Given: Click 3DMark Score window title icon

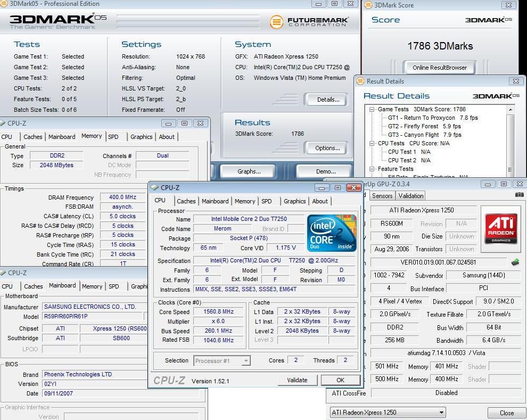Looking at the screenshot, I should click(368, 5).
